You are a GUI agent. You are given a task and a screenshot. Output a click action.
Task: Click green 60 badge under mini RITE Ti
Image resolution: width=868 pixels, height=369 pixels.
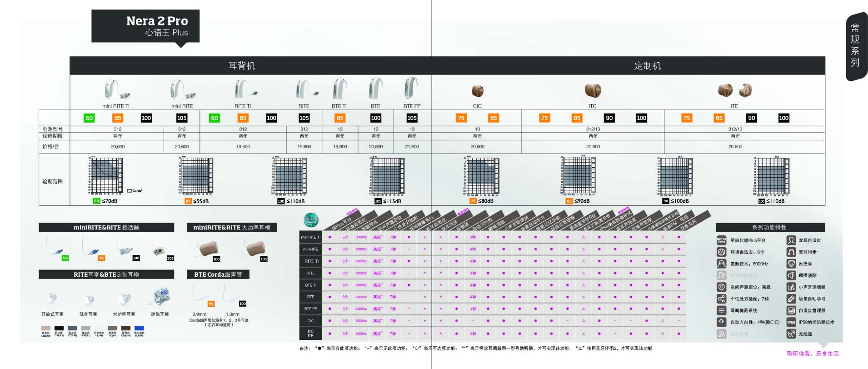pyautogui.click(x=89, y=118)
